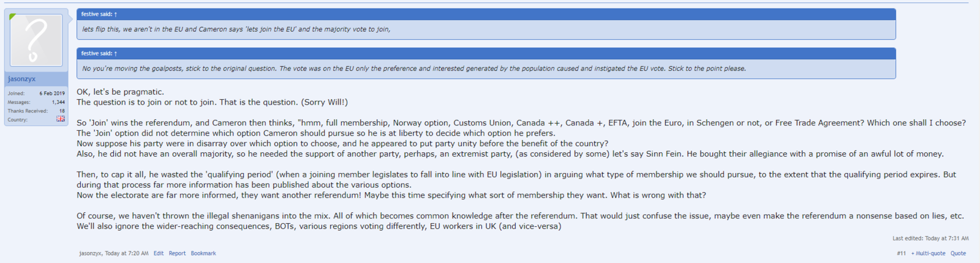Report the post by jasonzyx
The image size is (980, 263).
[177, 253]
